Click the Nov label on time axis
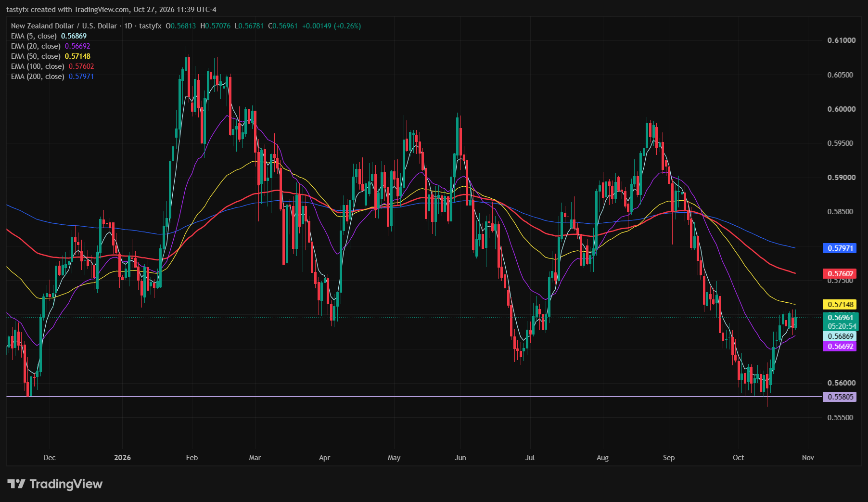 click(x=808, y=458)
